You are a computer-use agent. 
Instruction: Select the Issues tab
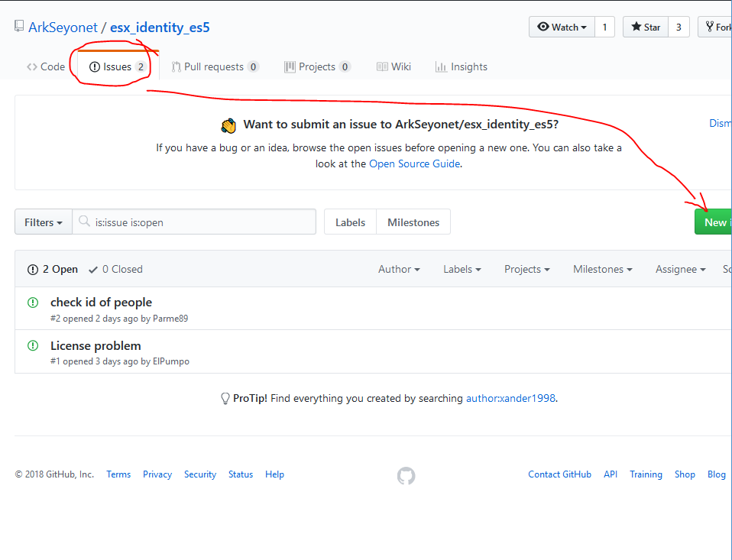[x=117, y=66]
